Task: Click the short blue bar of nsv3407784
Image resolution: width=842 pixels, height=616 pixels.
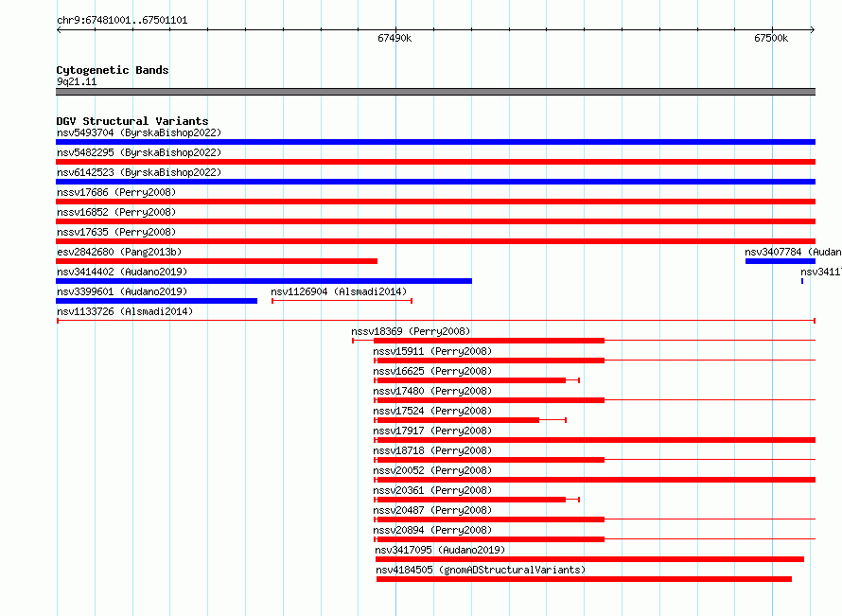Action: pos(781,261)
